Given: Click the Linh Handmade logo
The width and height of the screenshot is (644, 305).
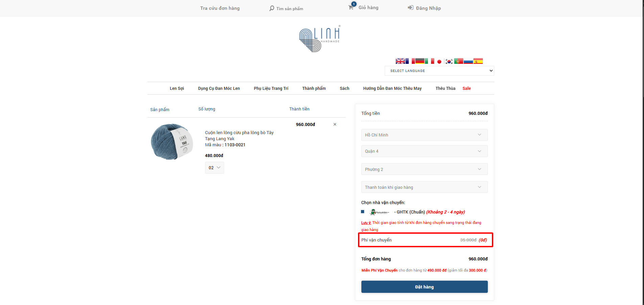Looking at the screenshot, I should click(319, 39).
